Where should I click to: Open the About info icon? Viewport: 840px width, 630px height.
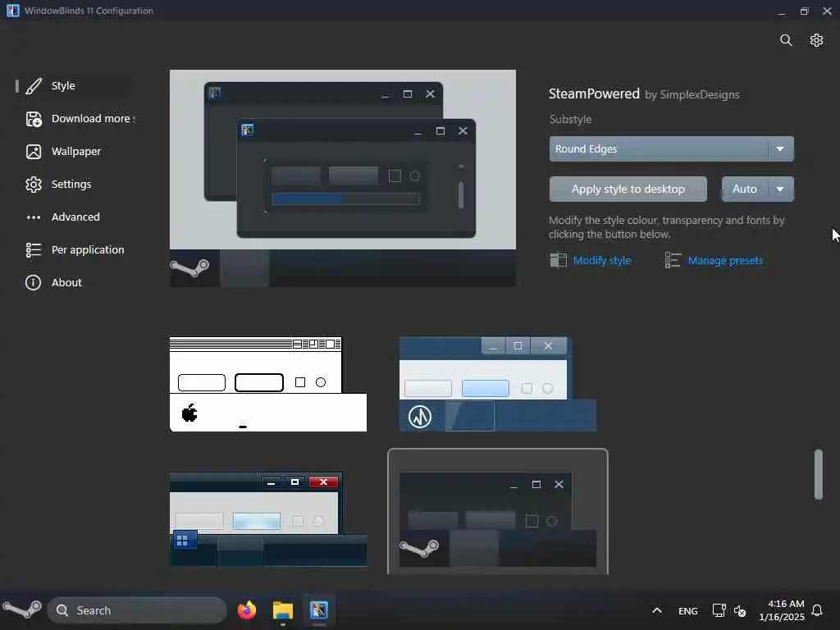pyautogui.click(x=33, y=283)
